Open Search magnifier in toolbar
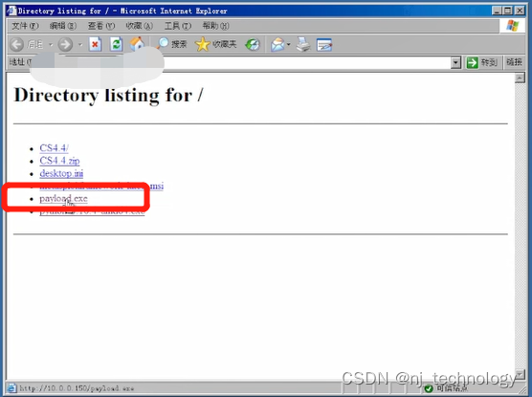The image size is (532, 397). coord(171,44)
